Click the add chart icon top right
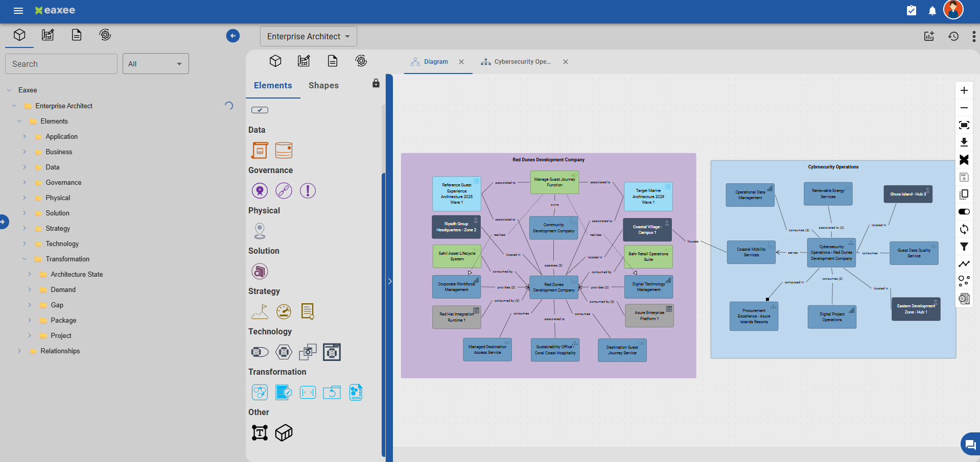This screenshot has width=980, height=462. (929, 36)
